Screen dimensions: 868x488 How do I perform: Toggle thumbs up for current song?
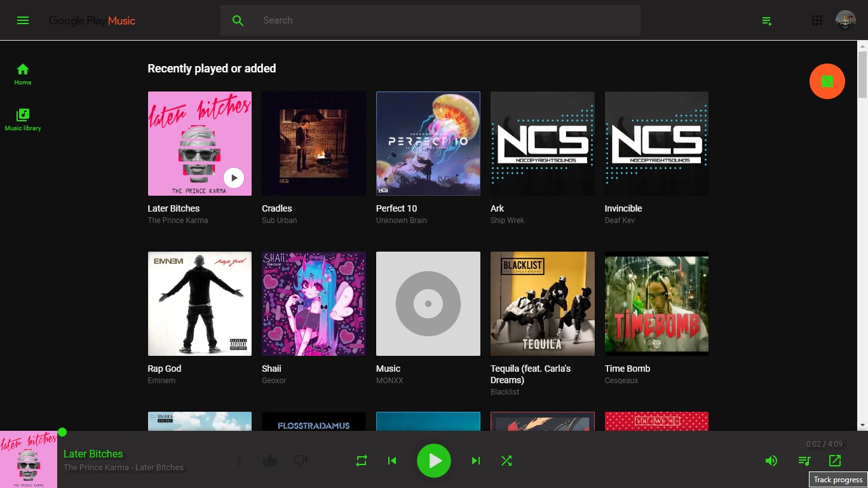coord(270,461)
